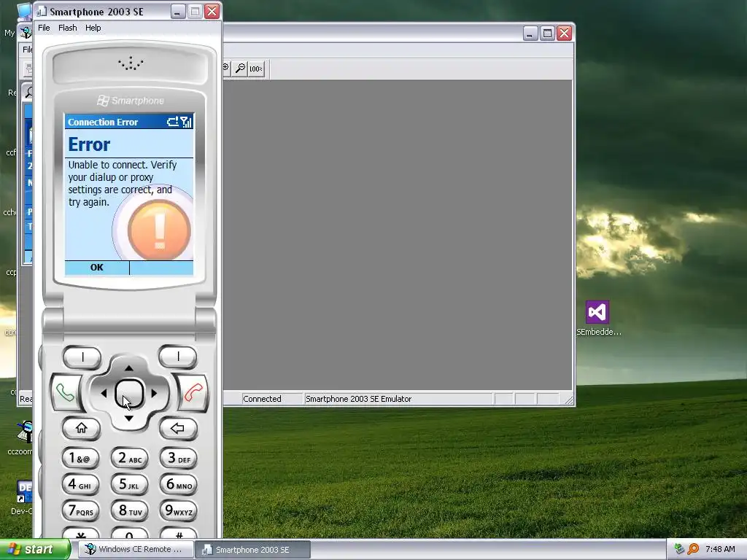The image size is (747, 560).
Task: Tap keypad button 8 TUV
Action: point(130,510)
